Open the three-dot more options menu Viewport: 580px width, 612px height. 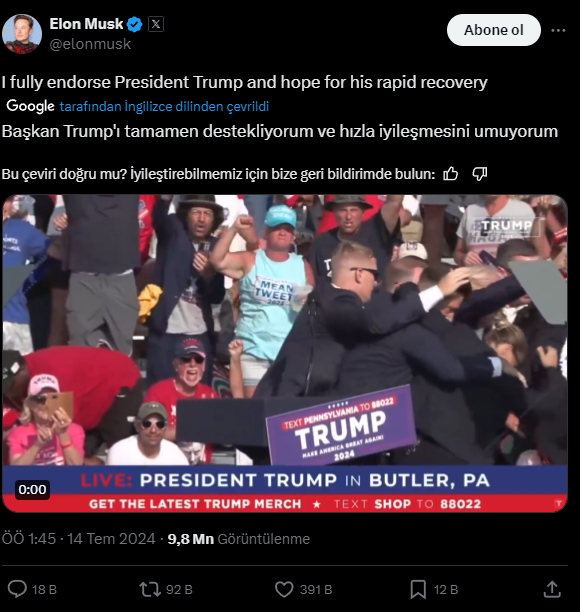click(x=558, y=30)
